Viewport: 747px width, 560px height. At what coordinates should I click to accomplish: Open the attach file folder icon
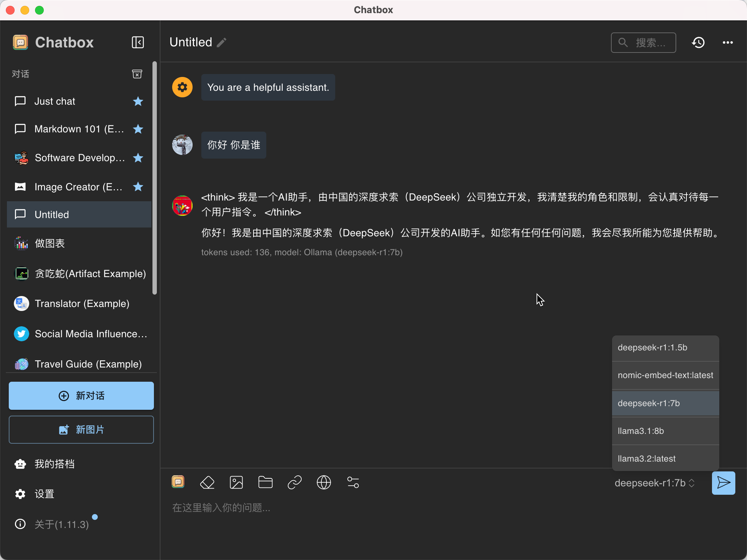(265, 482)
